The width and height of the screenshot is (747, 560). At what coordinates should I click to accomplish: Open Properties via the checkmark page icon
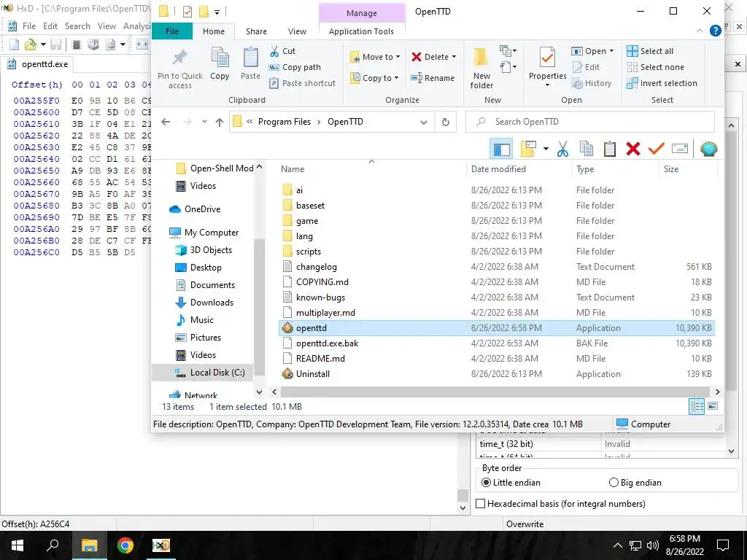pyautogui.click(x=547, y=58)
